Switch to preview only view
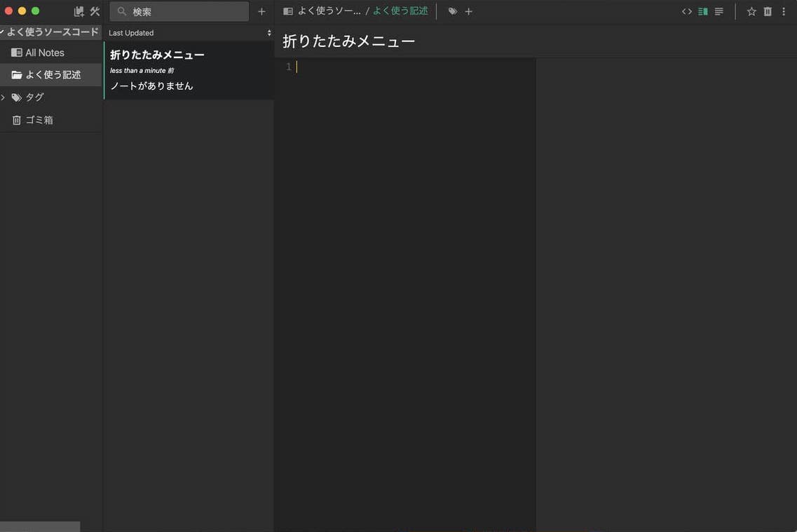The width and height of the screenshot is (797, 532). [718, 11]
